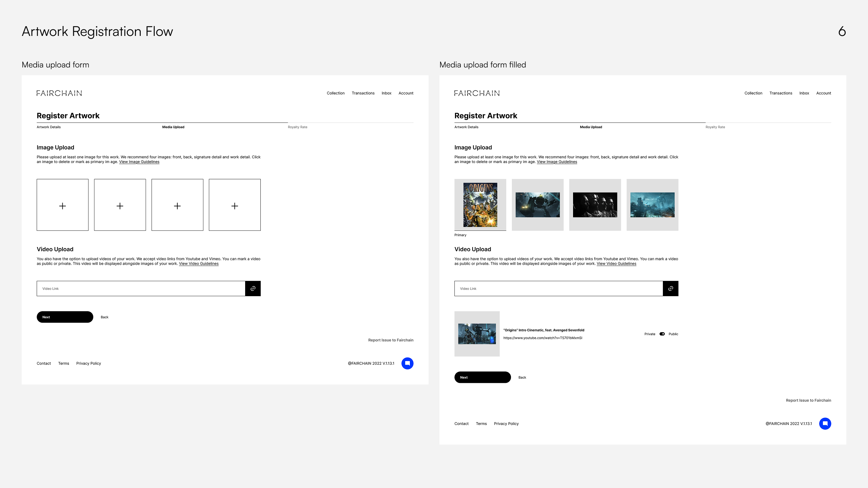Click the second empty image upload plus slot

120,205
